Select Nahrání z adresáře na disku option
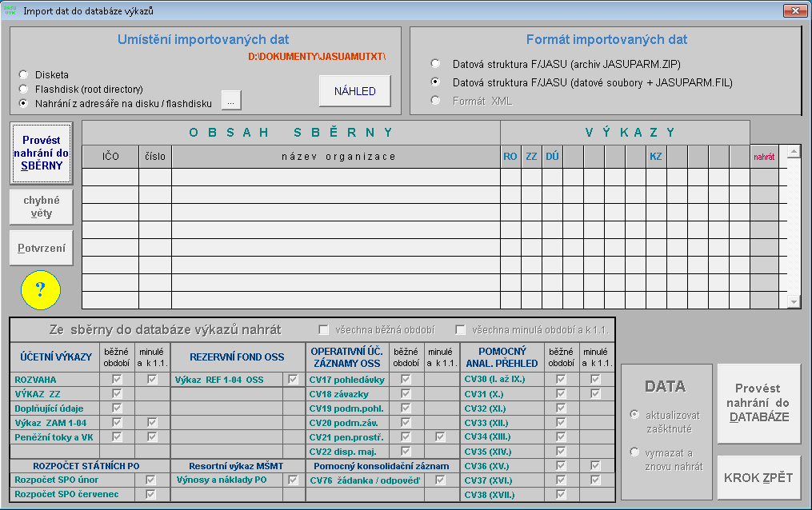This screenshot has height=510, width=812. [23, 103]
